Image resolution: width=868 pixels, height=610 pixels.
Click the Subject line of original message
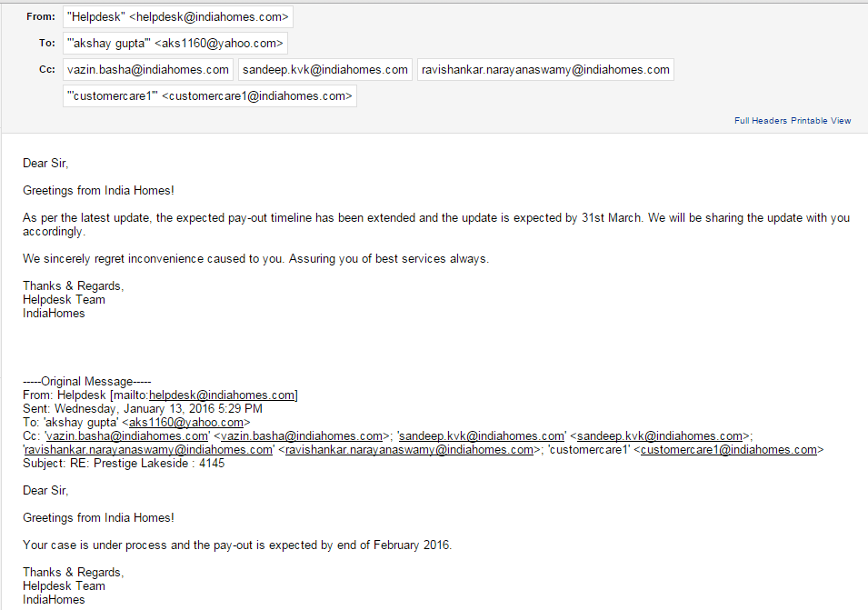coord(124,464)
